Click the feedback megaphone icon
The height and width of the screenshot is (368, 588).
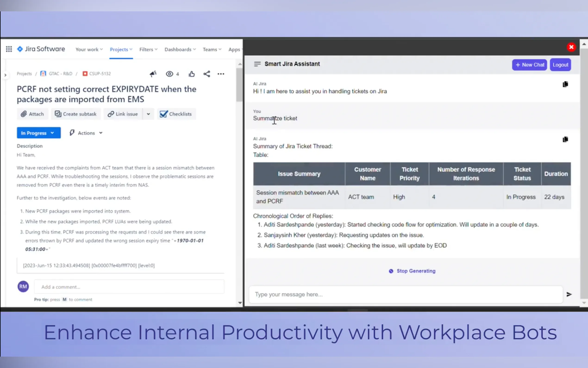click(x=153, y=74)
